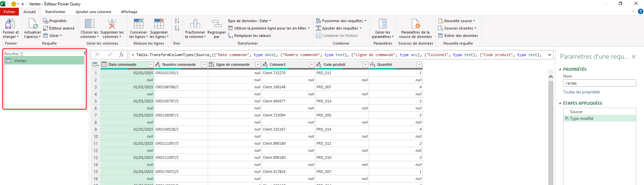Click Supprimer les colonnes icon

point(112,24)
